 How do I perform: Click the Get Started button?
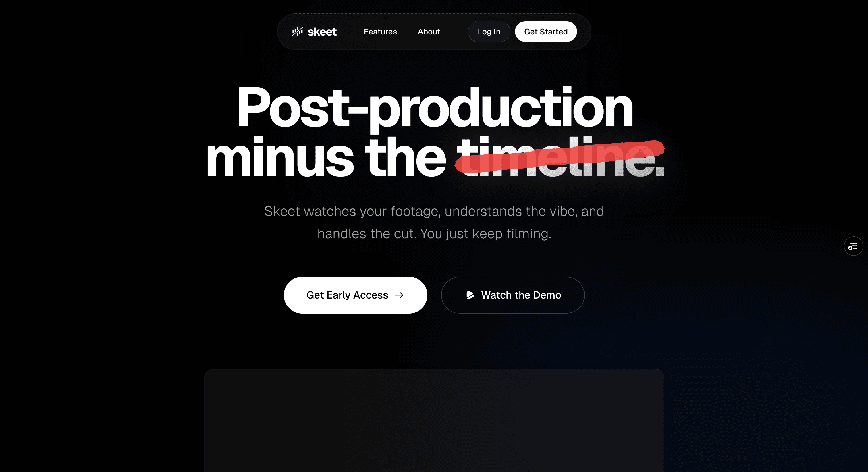(x=546, y=32)
